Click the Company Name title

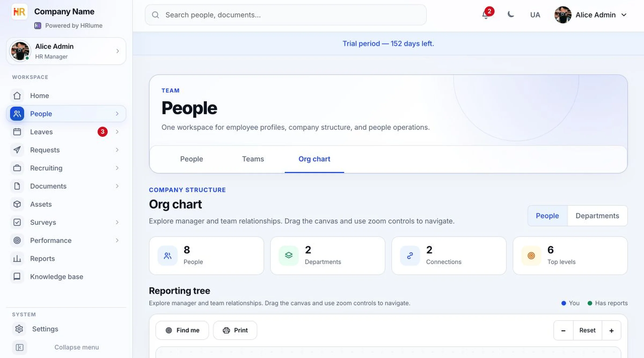(x=64, y=12)
